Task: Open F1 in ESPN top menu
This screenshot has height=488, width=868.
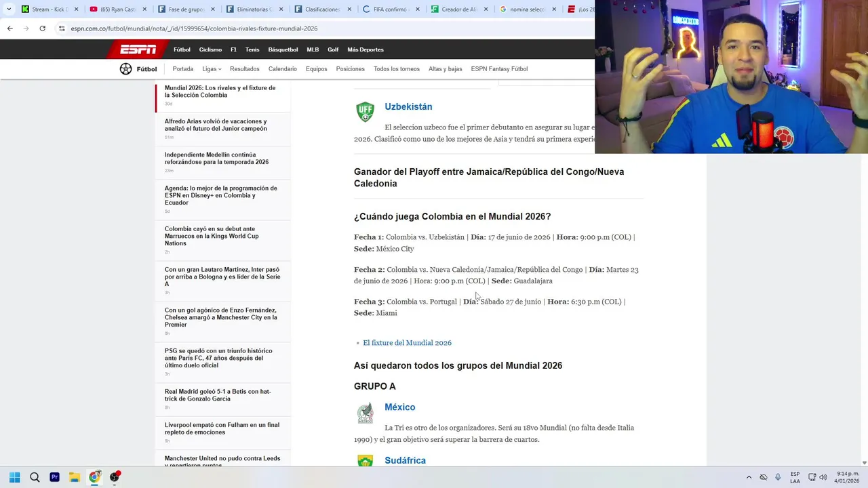Action: tap(233, 49)
